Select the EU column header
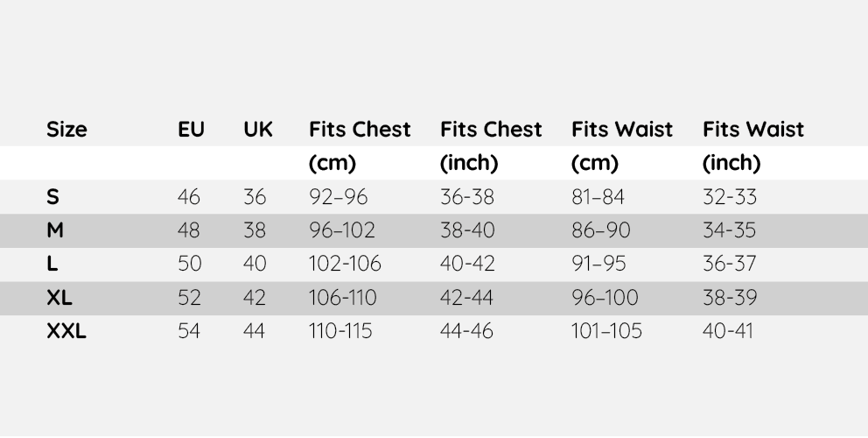Image resolution: width=868 pixels, height=438 pixels. (x=191, y=130)
